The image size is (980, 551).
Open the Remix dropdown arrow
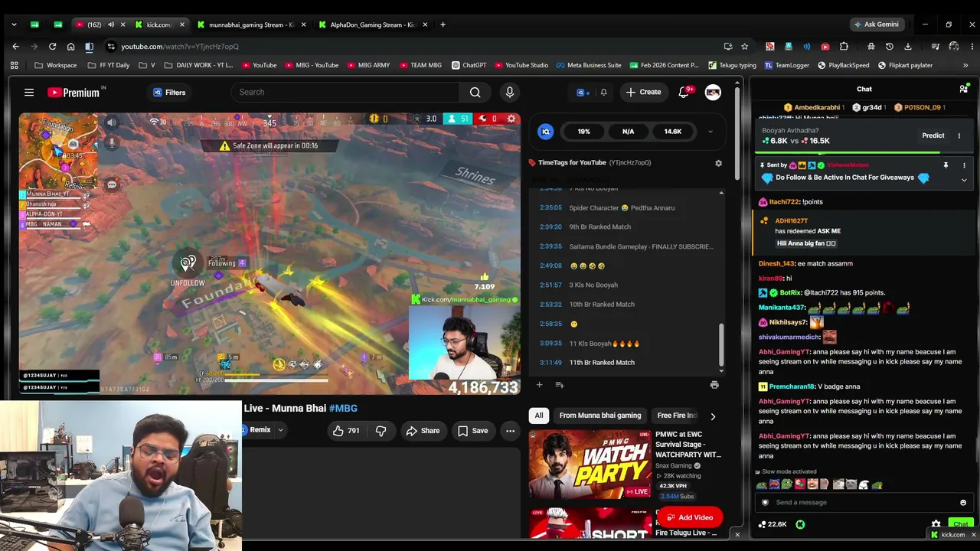click(x=280, y=430)
